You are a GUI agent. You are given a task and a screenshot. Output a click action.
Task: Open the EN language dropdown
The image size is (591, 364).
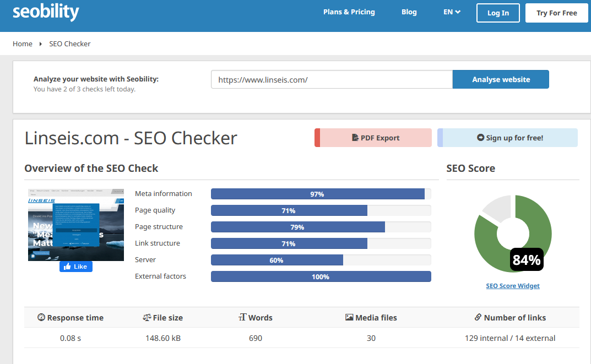(452, 12)
